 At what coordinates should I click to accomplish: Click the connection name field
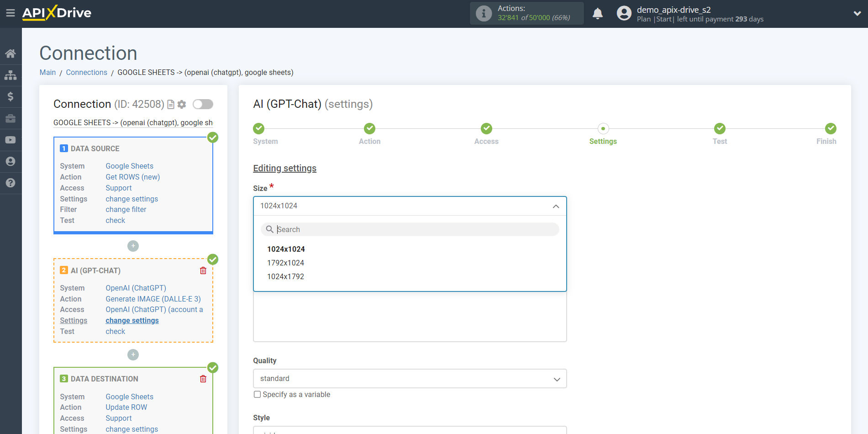pos(133,122)
